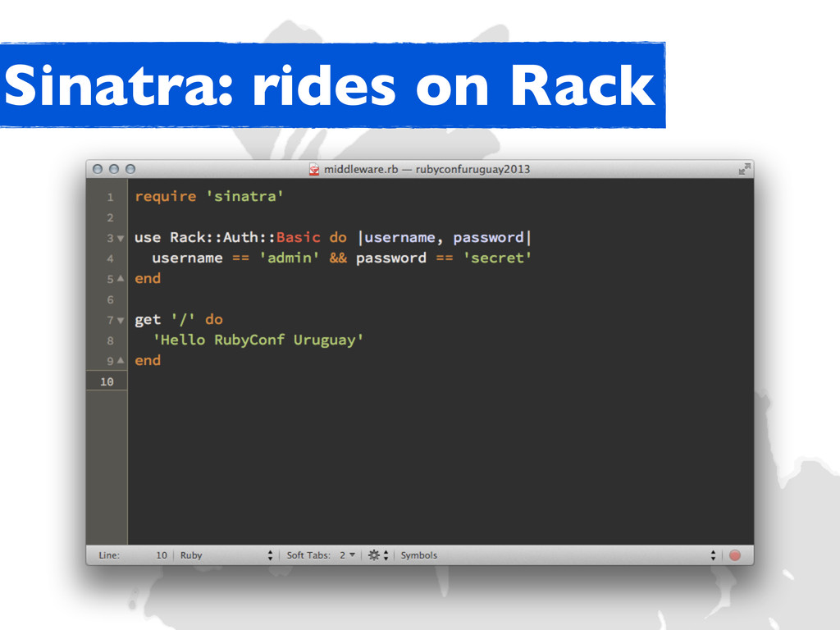Click the '&&' operator on line 4

pos(338,258)
